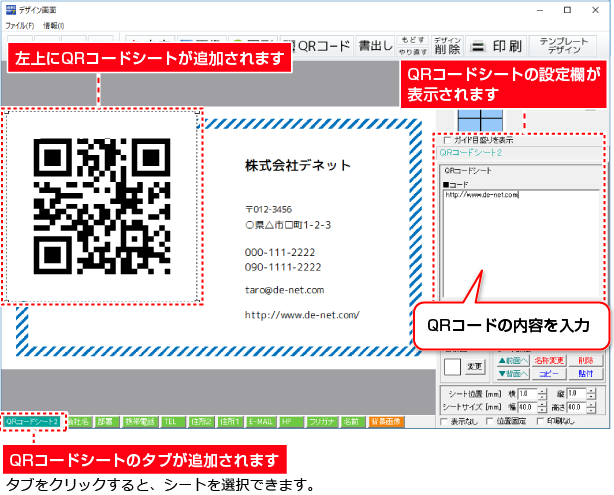Viewport: 614px width, 495px height.
Task: Click the もどす undo button
Action: tap(413, 40)
